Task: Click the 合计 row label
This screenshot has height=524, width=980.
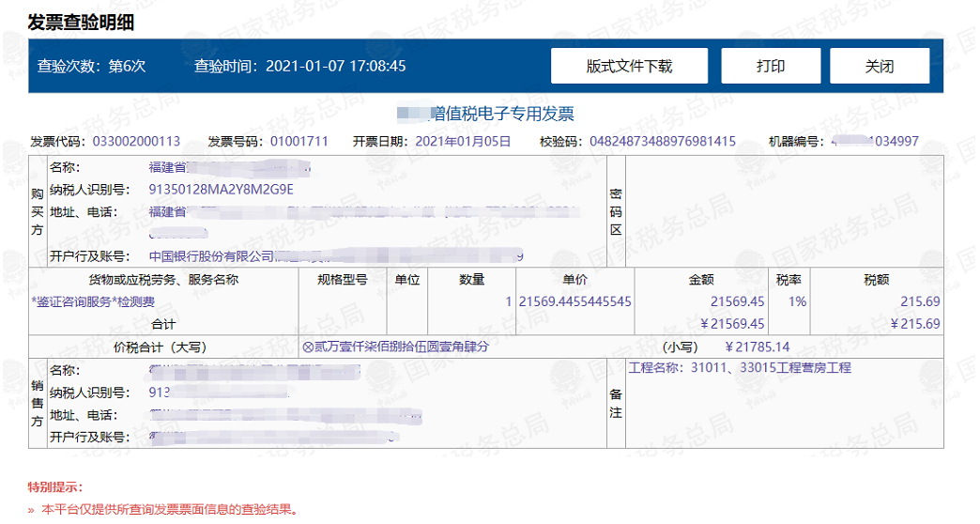Action: (163, 324)
